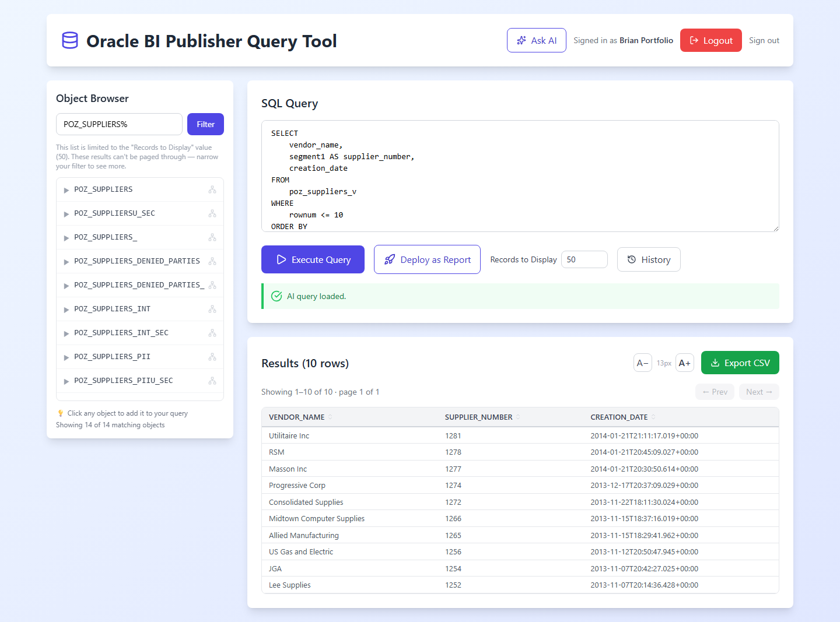Click the Next page button
Screen dimensions: 840x622
coord(759,392)
